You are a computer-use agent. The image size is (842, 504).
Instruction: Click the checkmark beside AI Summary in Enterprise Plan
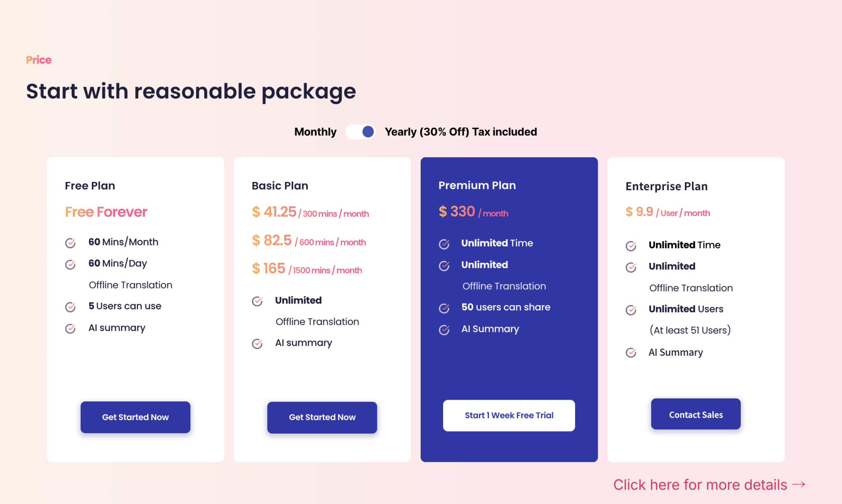[x=631, y=352]
